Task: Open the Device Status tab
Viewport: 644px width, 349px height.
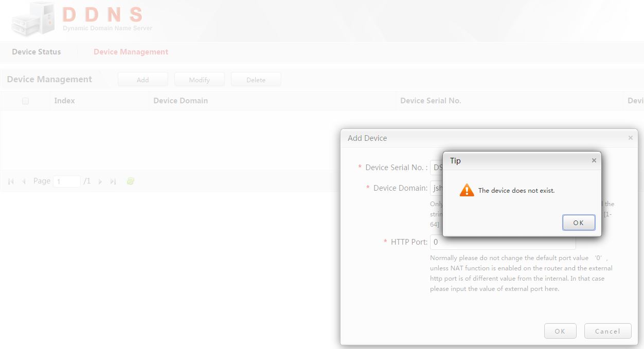Action: (37, 52)
